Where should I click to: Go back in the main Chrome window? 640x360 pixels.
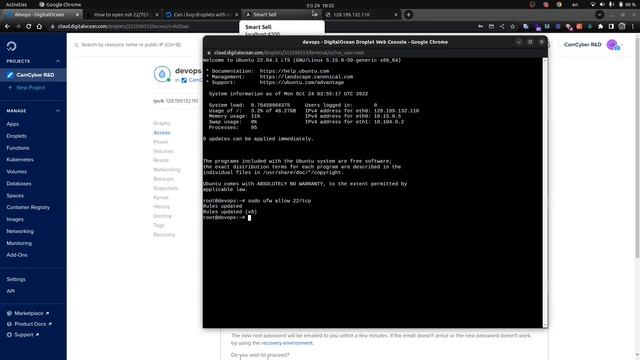point(7,26)
